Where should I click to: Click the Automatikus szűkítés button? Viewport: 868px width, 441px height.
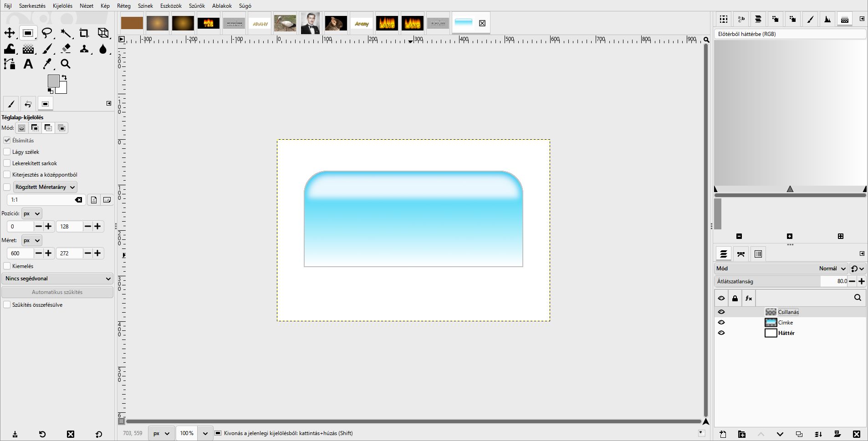pos(57,292)
